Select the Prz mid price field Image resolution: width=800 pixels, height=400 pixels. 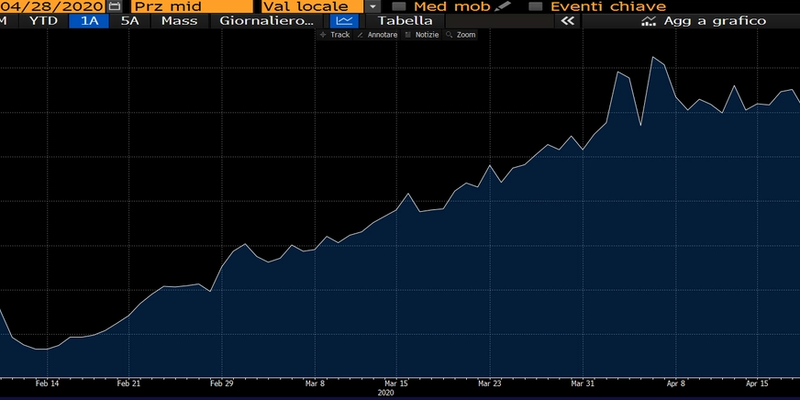pyautogui.click(x=192, y=7)
